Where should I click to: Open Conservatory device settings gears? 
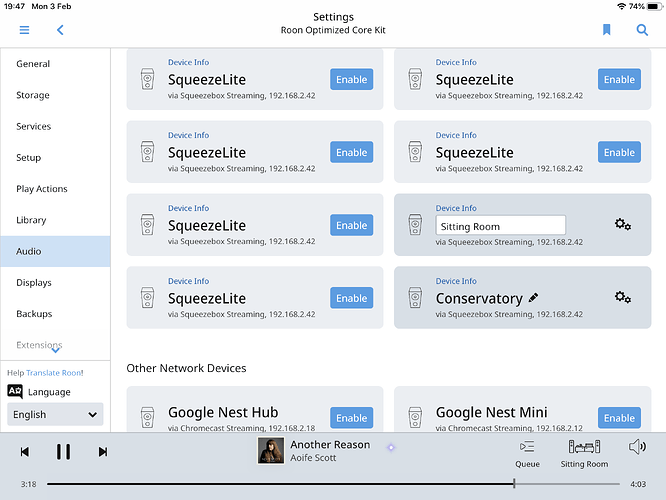tap(623, 297)
